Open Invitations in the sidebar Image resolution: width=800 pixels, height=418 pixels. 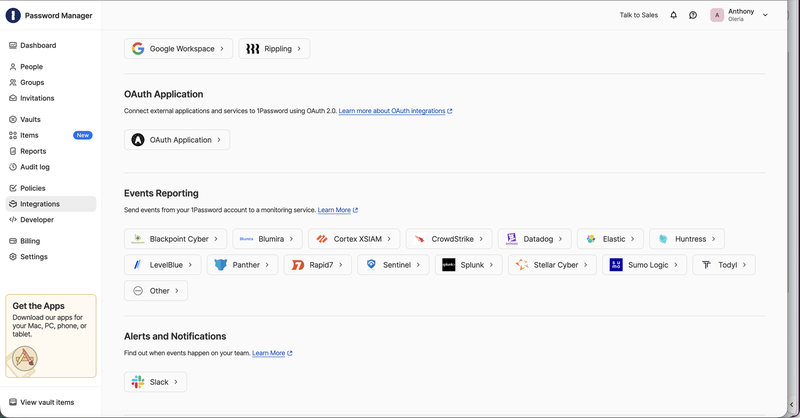click(51, 99)
